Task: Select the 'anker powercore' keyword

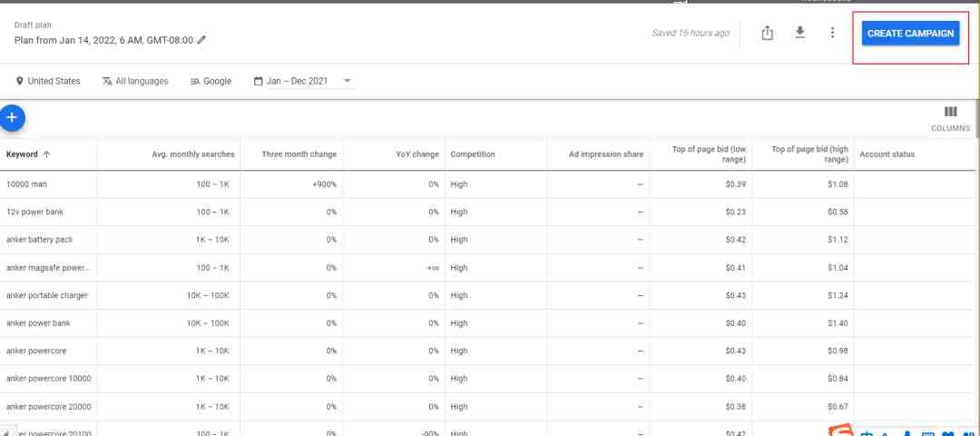Action: point(36,351)
